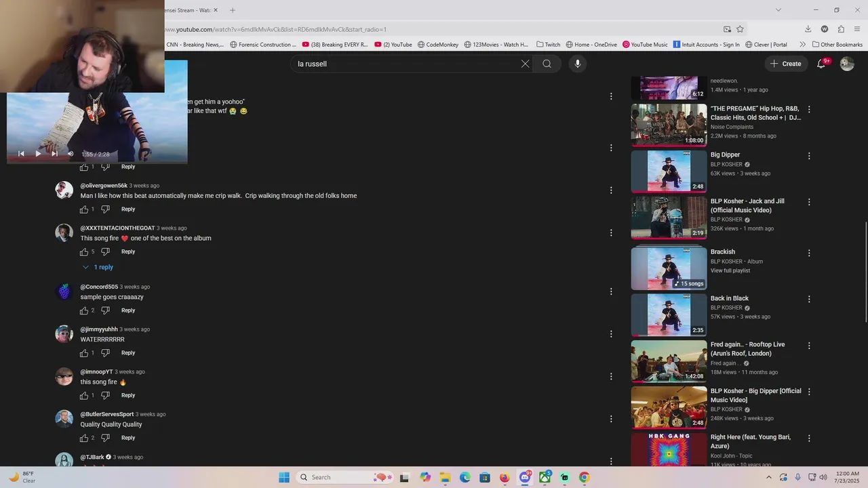The height and width of the screenshot is (488, 868).
Task: Bookmark this page with the star icon
Action: [740, 29]
